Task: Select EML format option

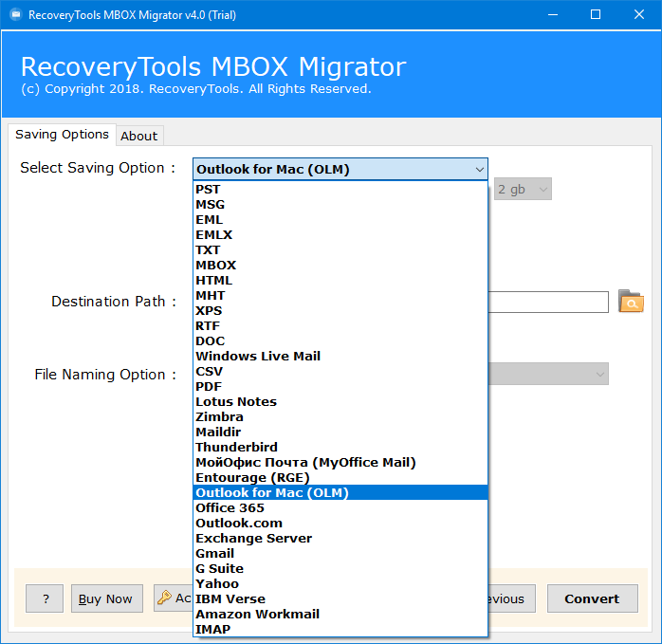Action: tap(340, 220)
